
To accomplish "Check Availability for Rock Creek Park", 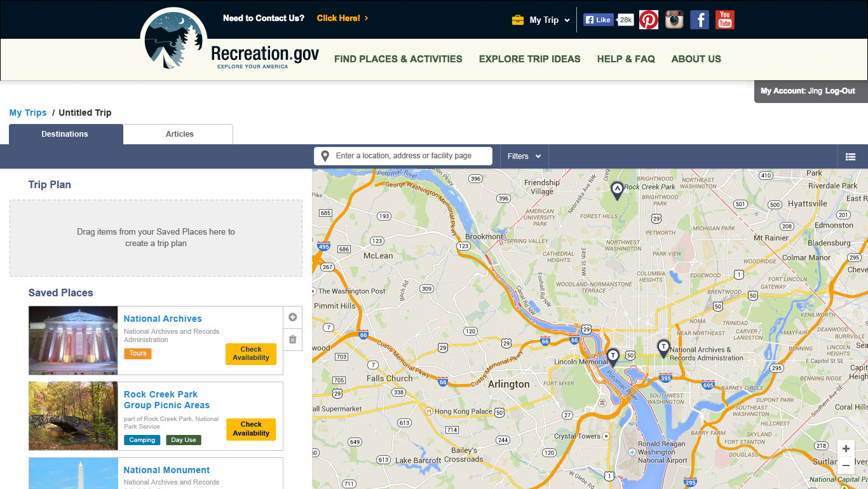I will click(251, 429).
